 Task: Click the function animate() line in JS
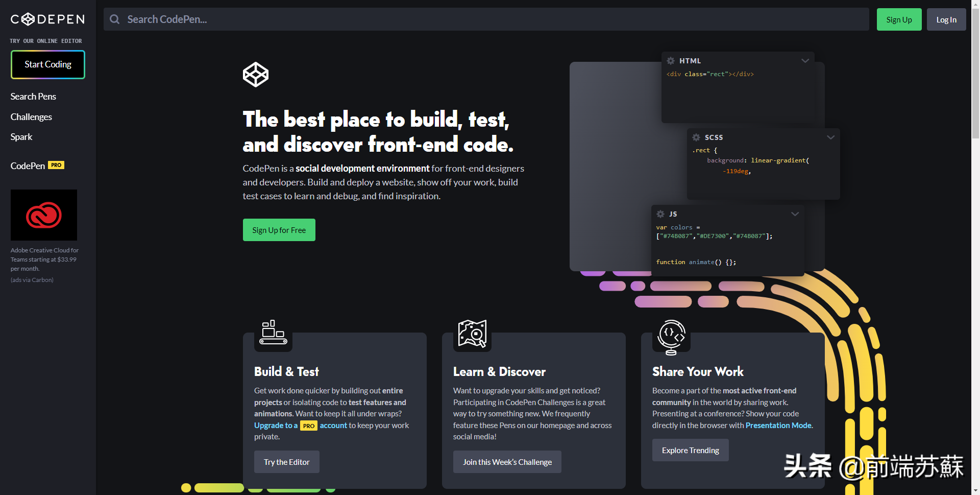696,262
